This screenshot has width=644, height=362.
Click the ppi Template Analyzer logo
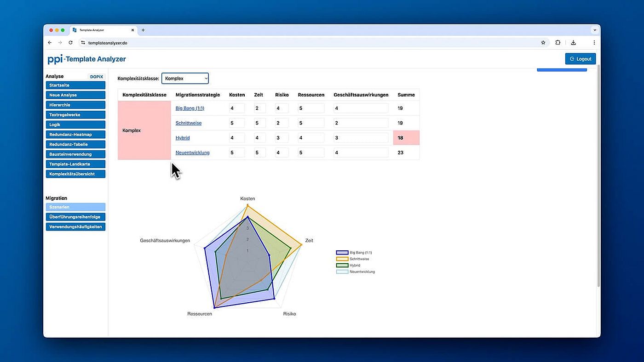coord(86,59)
